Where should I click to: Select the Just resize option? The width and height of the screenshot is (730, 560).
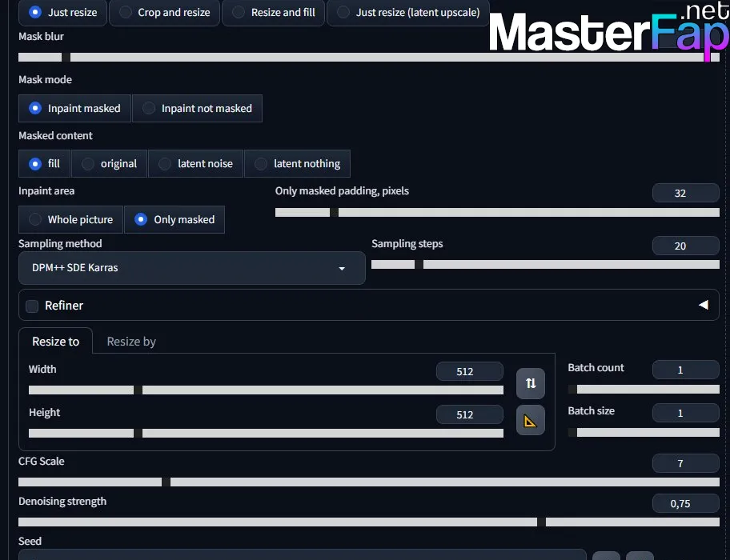(63, 13)
